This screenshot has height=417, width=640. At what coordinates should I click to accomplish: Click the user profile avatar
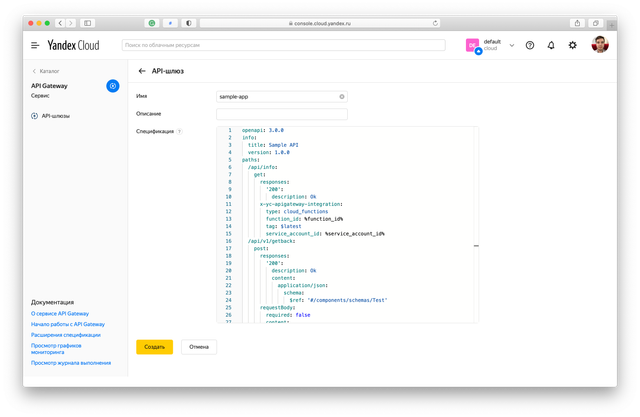point(598,45)
